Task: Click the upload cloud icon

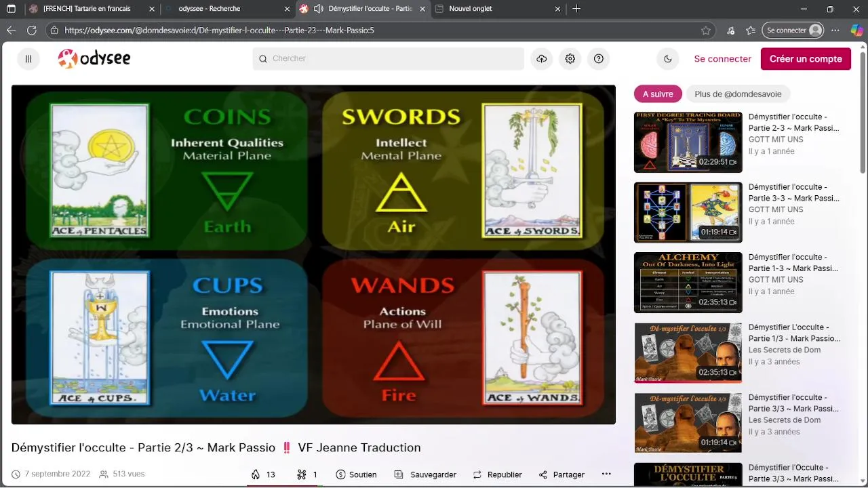Action: click(x=542, y=59)
